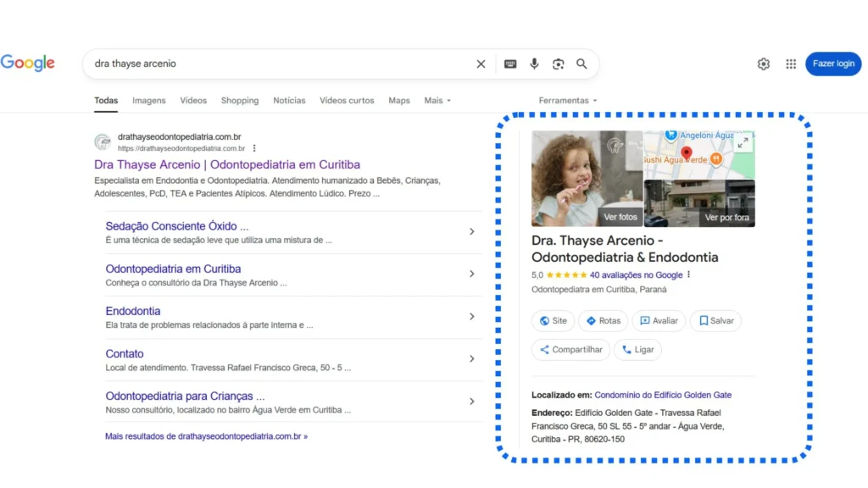Expand the map with the fullscreen icon
The image size is (868, 488).
click(x=743, y=143)
